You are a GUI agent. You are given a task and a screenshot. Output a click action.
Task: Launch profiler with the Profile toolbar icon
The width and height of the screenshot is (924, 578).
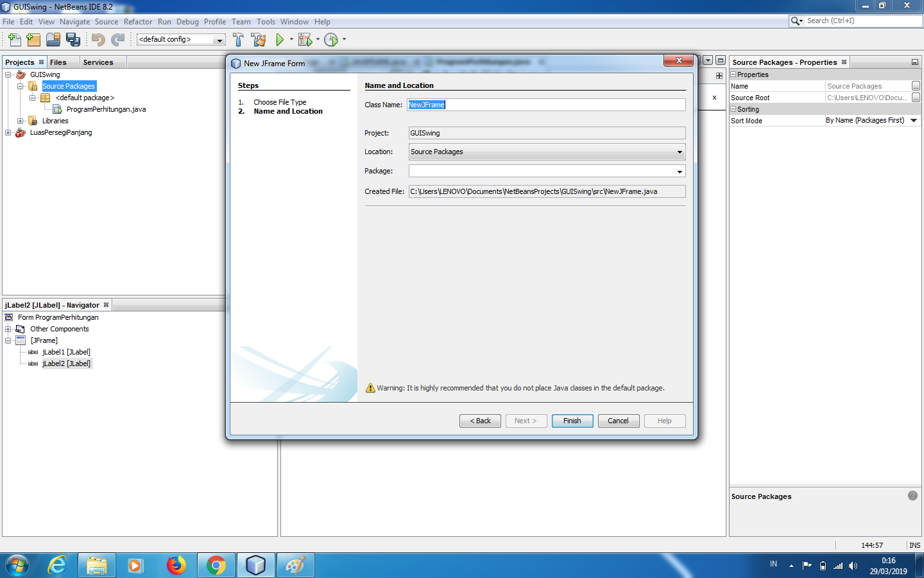pyautogui.click(x=331, y=39)
